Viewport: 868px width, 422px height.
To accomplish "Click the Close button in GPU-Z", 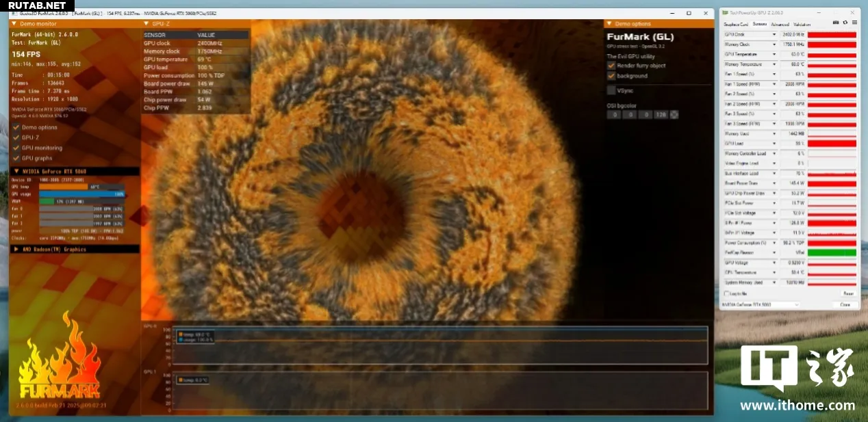I will (845, 304).
